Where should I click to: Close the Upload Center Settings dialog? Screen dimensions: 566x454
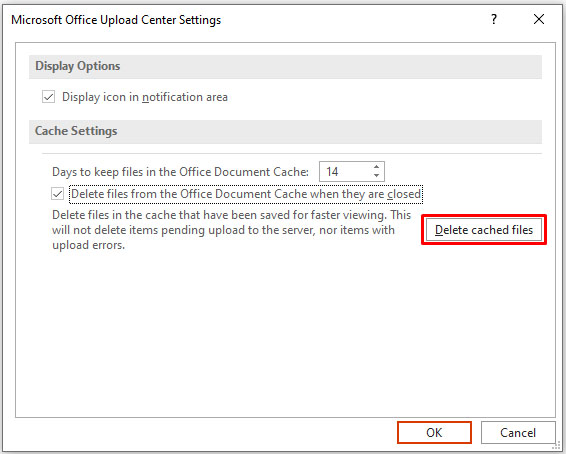[539, 19]
